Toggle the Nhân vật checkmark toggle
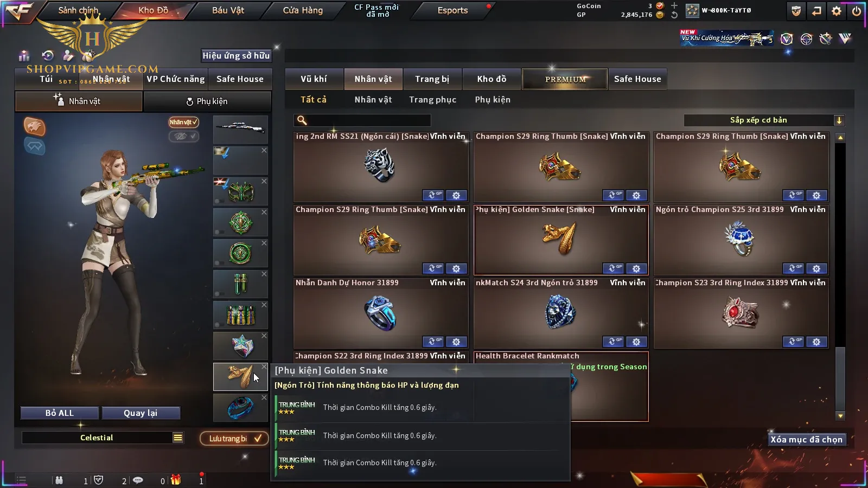This screenshot has width=868, height=488. 183,122
